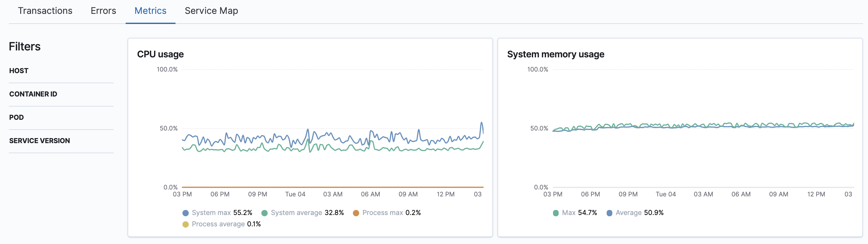This screenshot has height=244, width=868.
Task: Hide the memory Average series label
Action: click(x=628, y=213)
